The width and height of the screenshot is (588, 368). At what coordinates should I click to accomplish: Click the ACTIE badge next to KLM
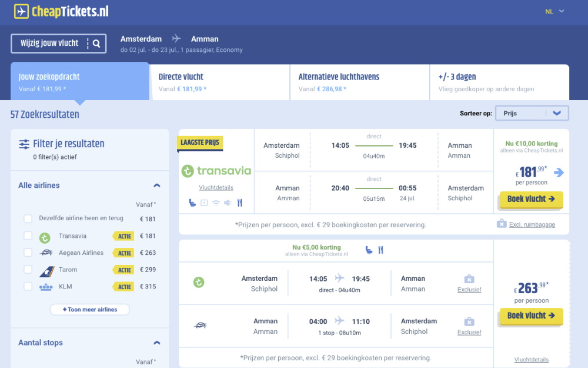coord(123,287)
